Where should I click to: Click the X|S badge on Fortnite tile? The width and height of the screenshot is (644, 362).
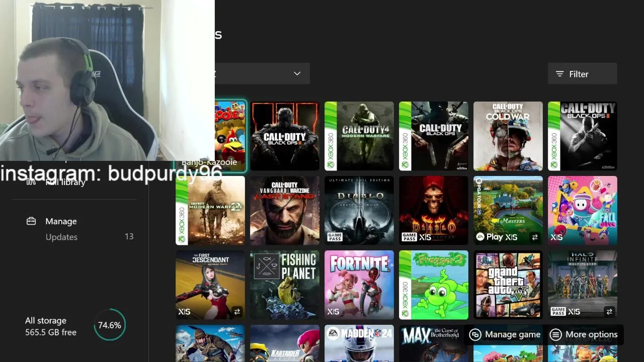pyautogui.click(x=333, y=312)
